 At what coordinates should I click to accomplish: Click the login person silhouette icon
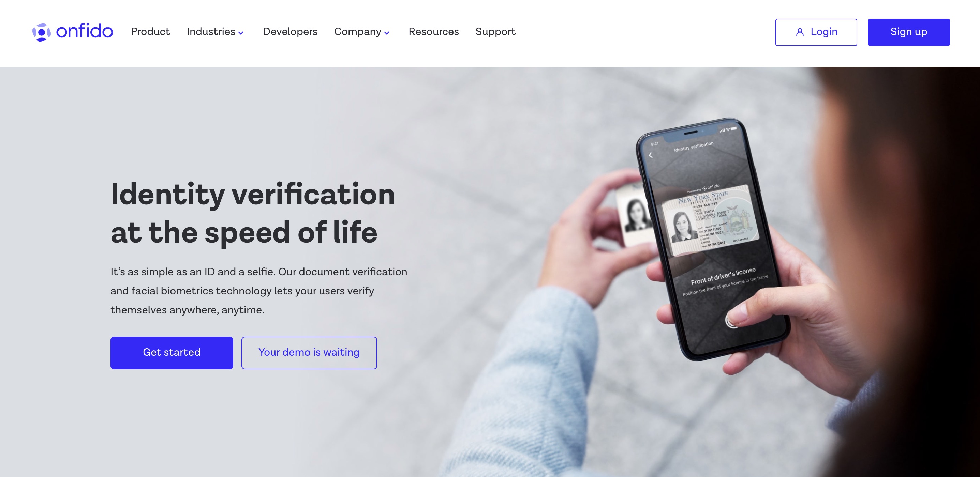(x=799, y=32)
